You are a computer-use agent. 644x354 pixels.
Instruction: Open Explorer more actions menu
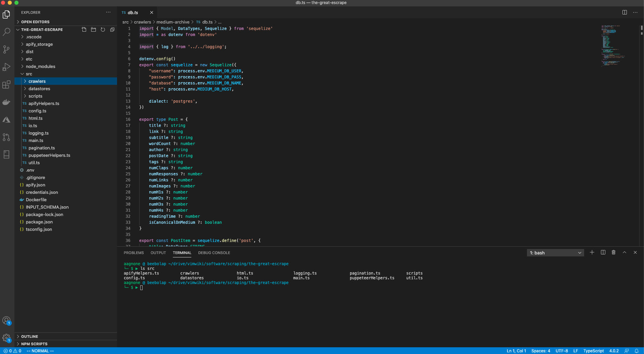[x=108, y=12]
